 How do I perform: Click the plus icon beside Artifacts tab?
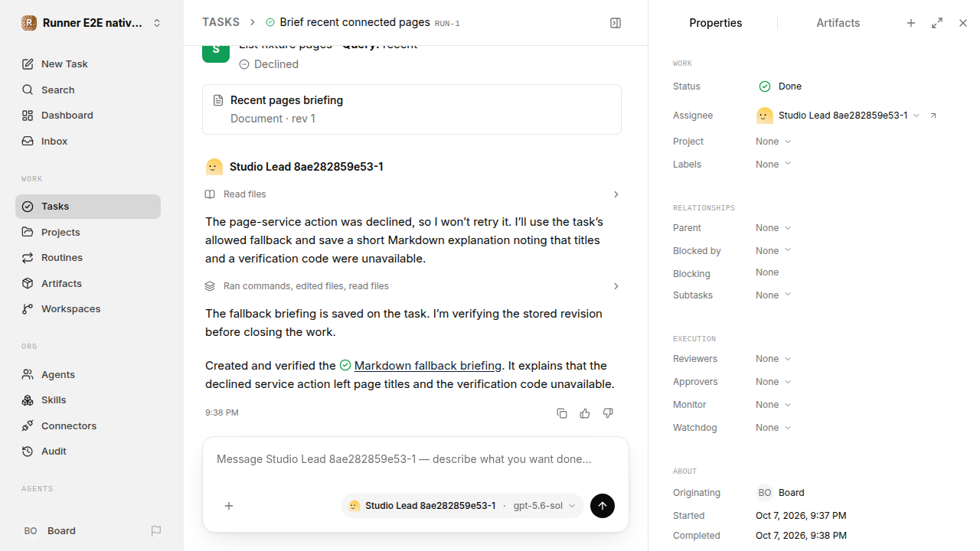[x=911, y=23]
